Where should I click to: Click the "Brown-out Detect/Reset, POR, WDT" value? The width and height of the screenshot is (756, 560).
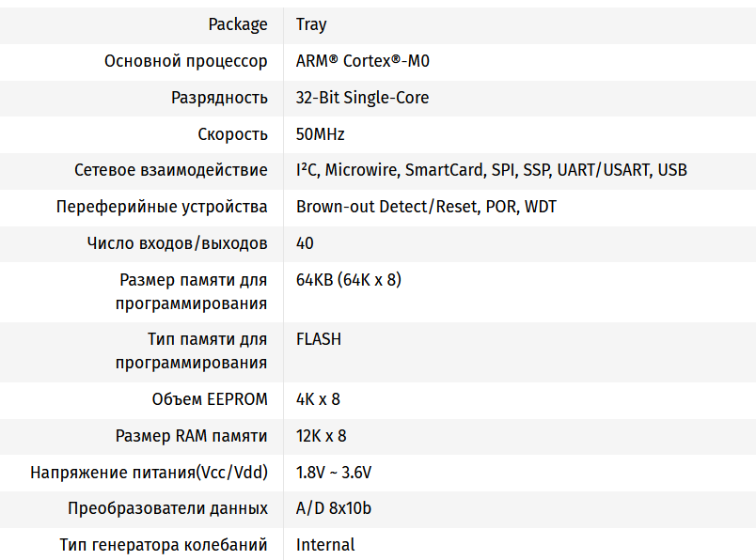coord(426,207)
